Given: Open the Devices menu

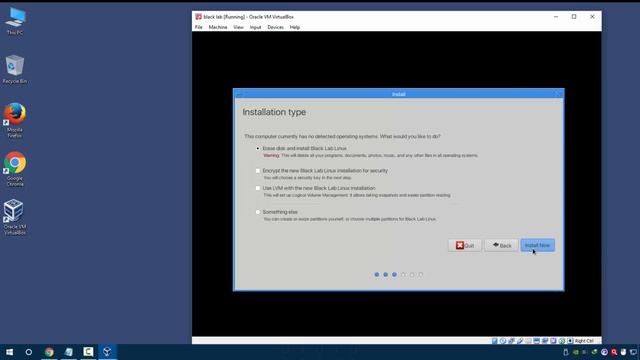Looking at the screenshot, I should (276, 27).
